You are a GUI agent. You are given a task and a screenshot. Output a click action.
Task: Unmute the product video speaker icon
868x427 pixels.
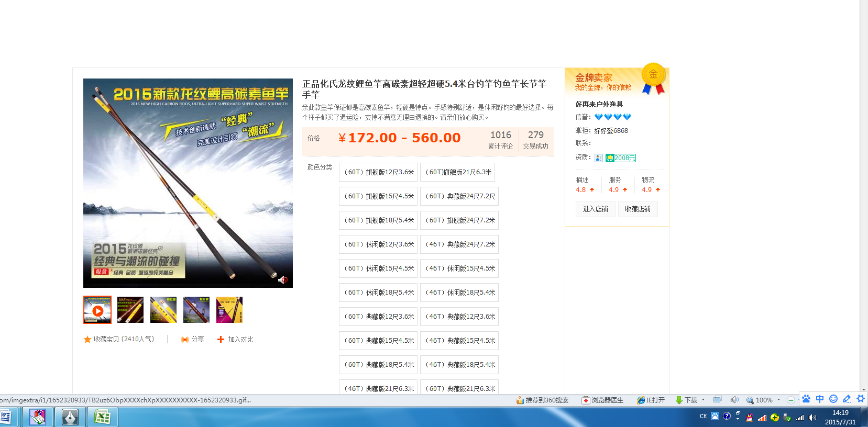coord(282,280)
